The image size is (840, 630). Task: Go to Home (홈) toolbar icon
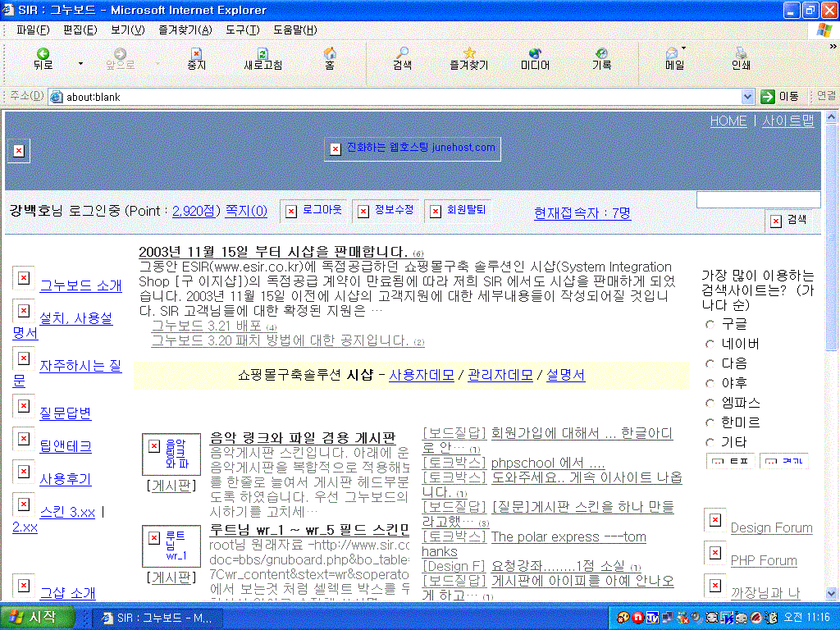pos(329,57)
